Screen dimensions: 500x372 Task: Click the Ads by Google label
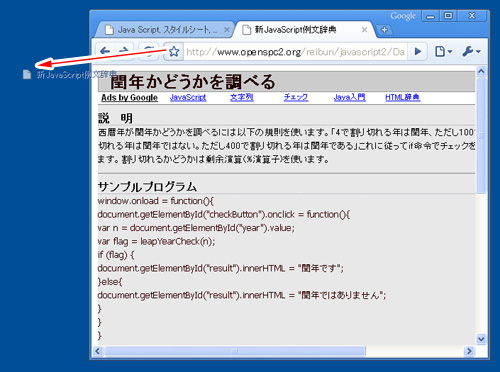(129, 98)
